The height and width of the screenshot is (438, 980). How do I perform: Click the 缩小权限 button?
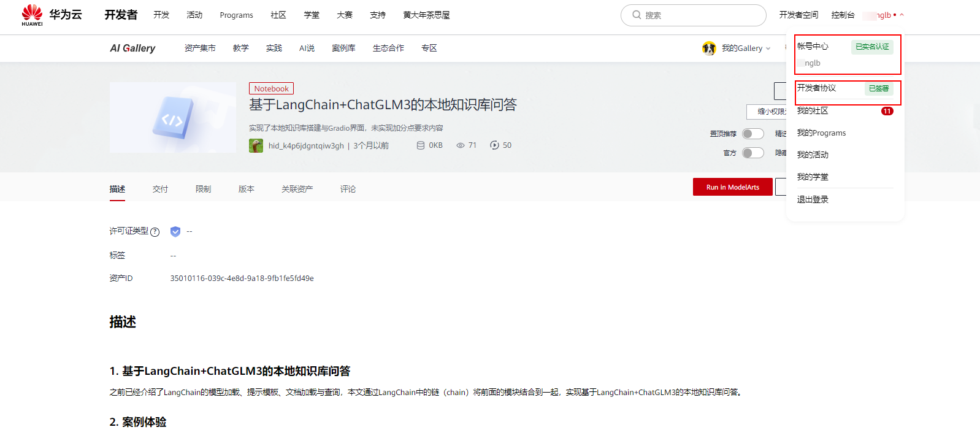pyautogui.click(x=767, y=112)
